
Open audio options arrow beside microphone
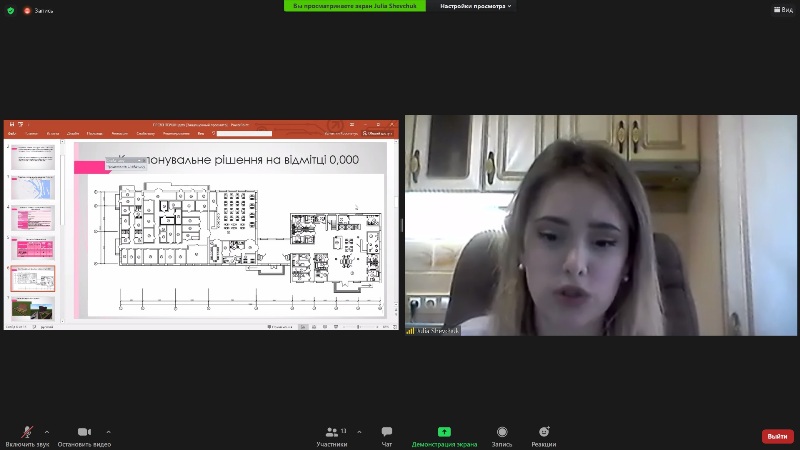(x=47, y=432)
